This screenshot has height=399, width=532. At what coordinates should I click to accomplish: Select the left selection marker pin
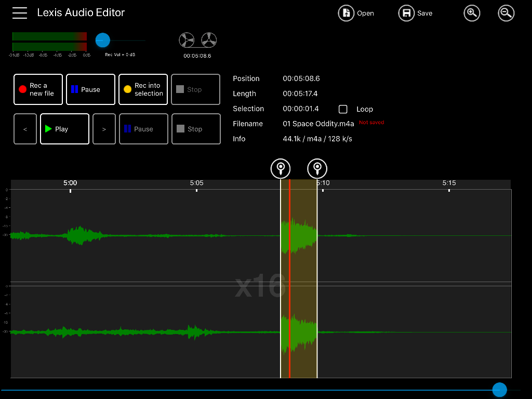pos(281,168)
